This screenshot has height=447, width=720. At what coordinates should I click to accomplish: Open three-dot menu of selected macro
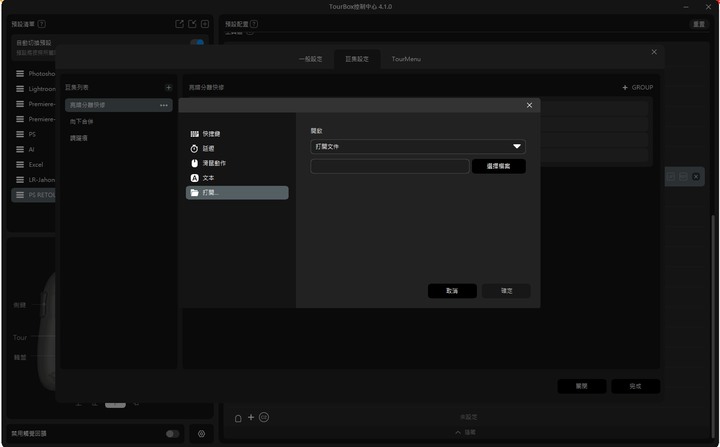163,105
